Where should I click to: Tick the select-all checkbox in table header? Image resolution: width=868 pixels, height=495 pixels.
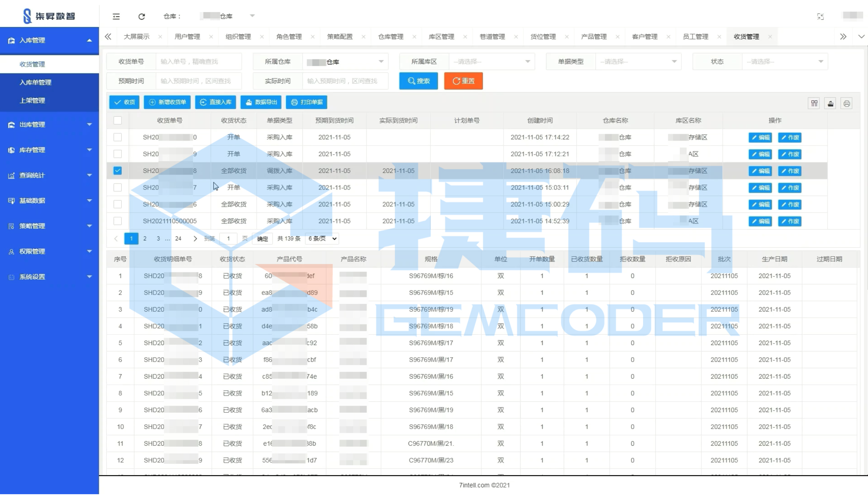coord(118,120)
